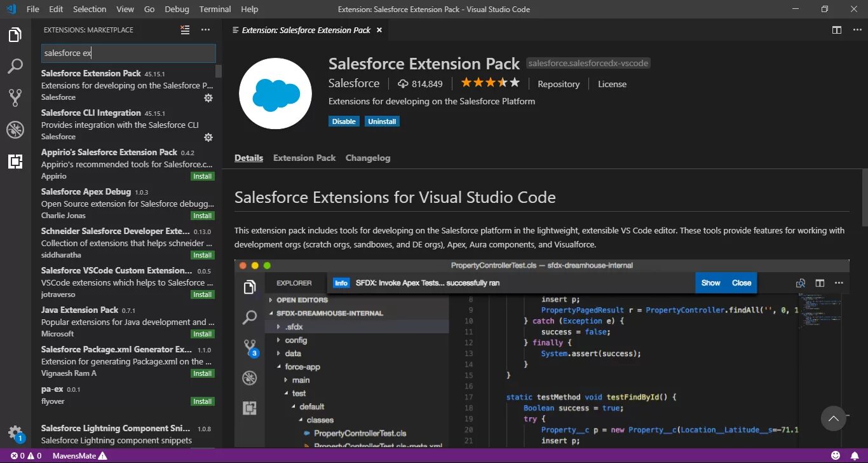Select Salesforce Lightning Component Snippets entry

pos(126,434)
